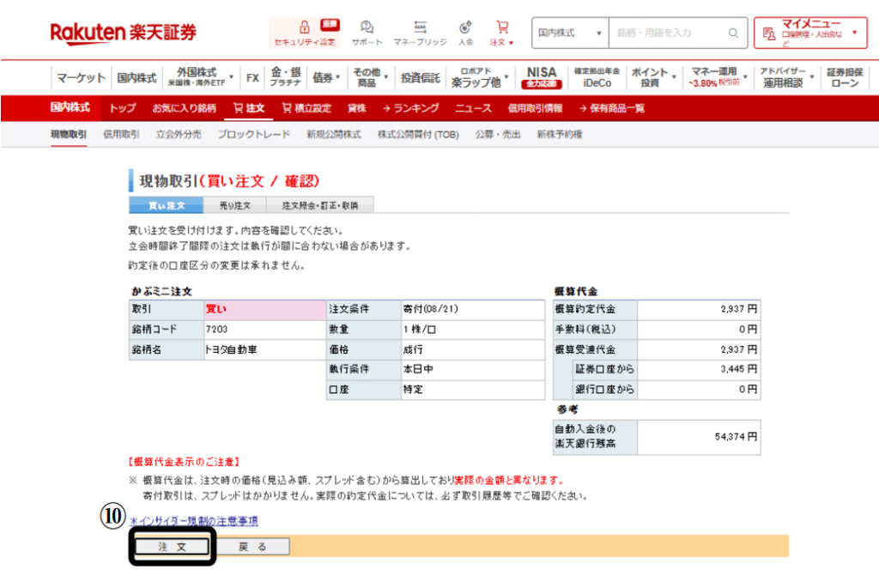The width and height of the screenshot is (879, 588).
Task: Select ニュース in red bar
Action: (473, 108)
